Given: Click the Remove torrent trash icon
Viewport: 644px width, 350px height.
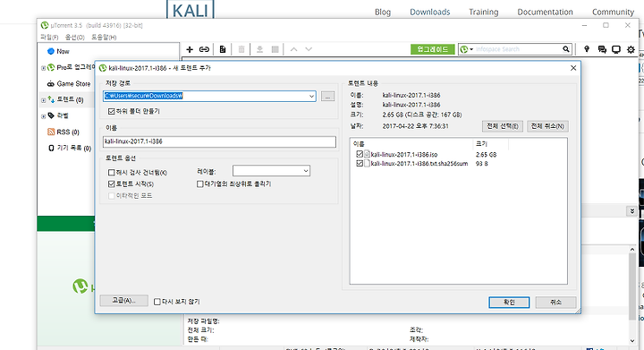Looking at the screenshot, I should (241, 49).
